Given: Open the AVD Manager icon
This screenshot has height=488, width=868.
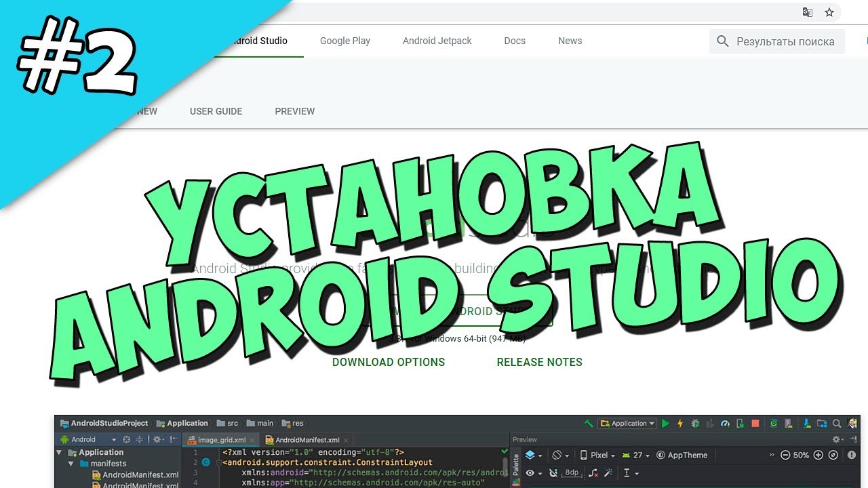Looking at the screenshot, I should coord(788,424).
